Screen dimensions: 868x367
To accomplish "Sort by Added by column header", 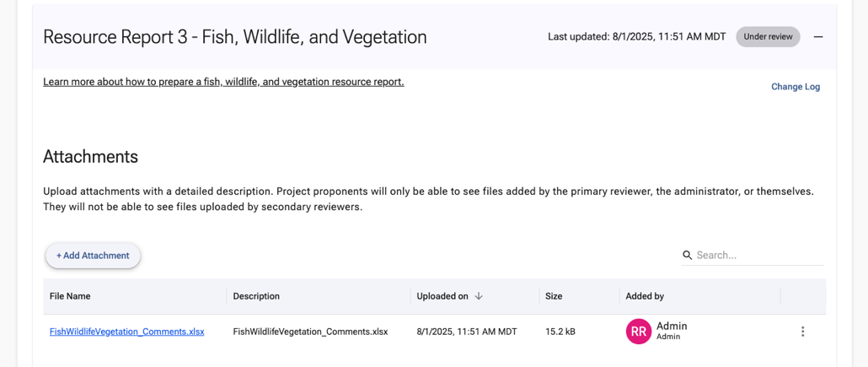I will 645,296.
